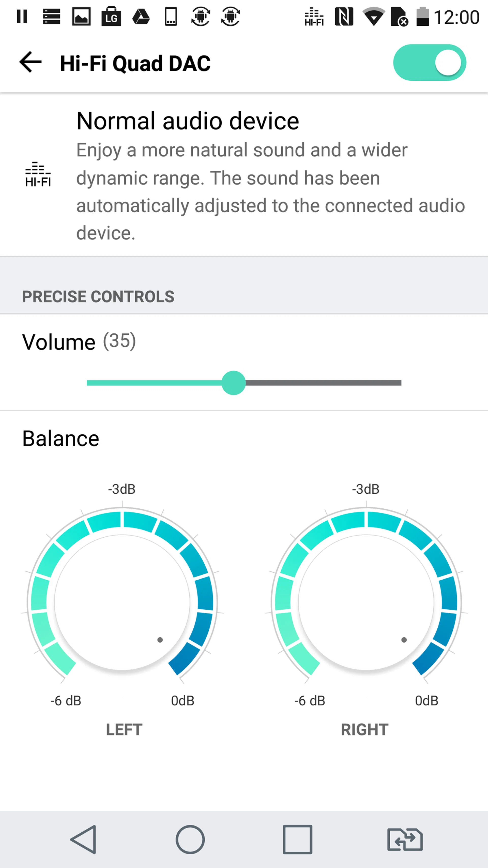Tap the right balance dial knob
488x868 pixels.
(x=366, y=602)
